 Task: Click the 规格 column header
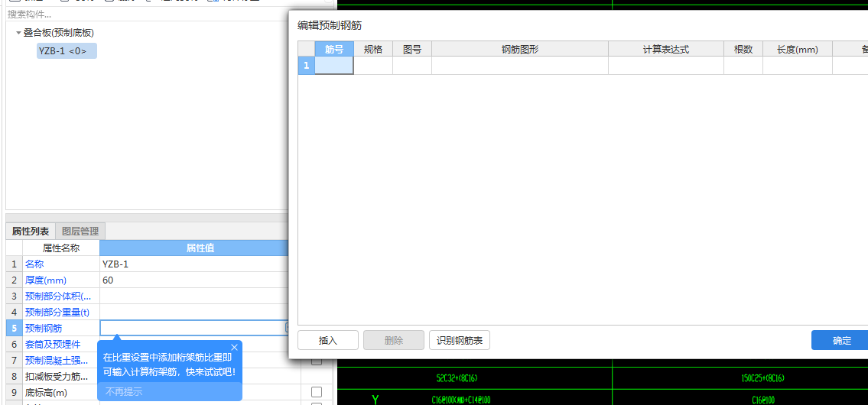(373, 49)
